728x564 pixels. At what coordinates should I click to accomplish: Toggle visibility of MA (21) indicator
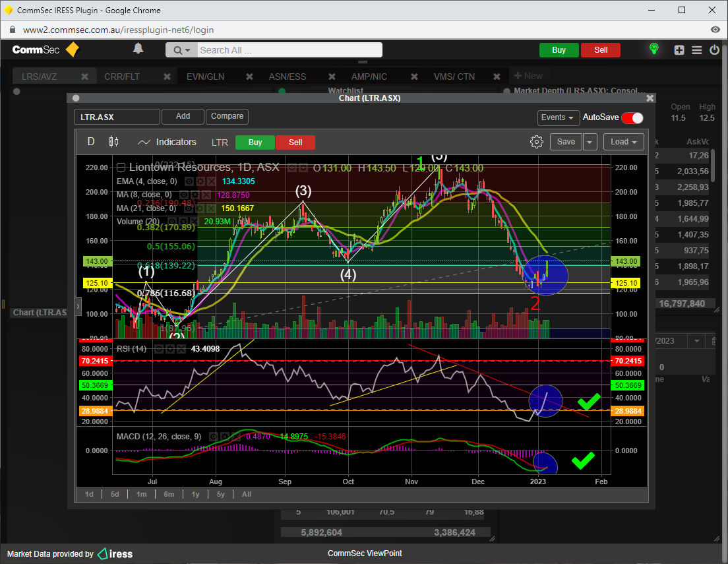(187, 208)
